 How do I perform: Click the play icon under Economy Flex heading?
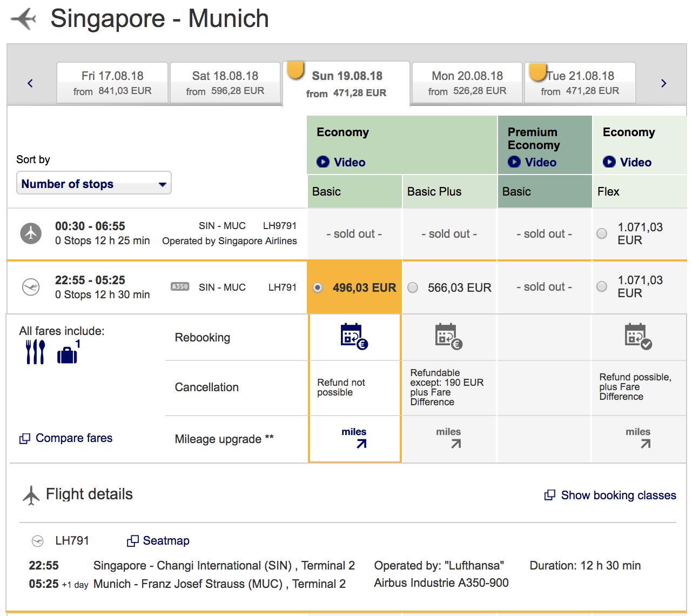point(609,162)
